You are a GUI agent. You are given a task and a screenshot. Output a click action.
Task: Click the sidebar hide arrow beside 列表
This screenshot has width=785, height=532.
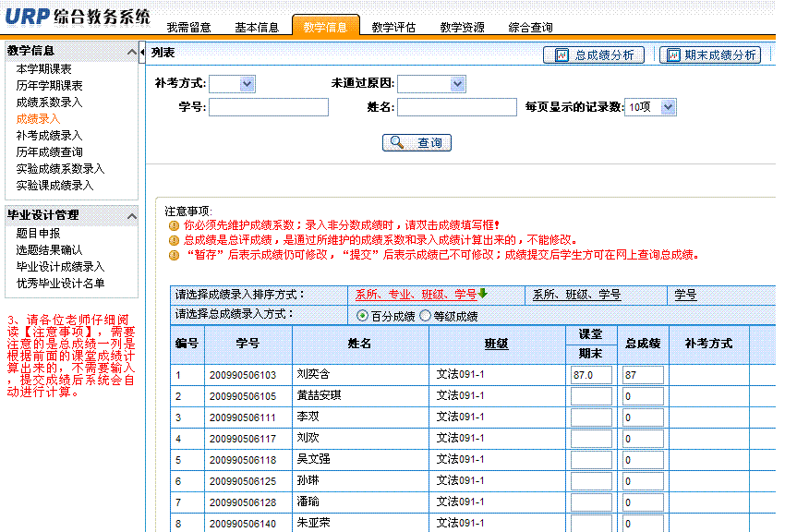(142, 52)
